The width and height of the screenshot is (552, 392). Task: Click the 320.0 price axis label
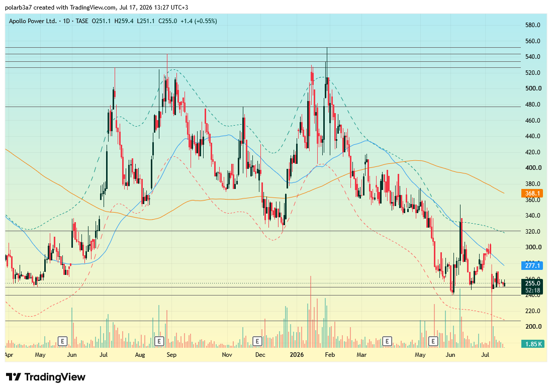click(x=532, y=232)
